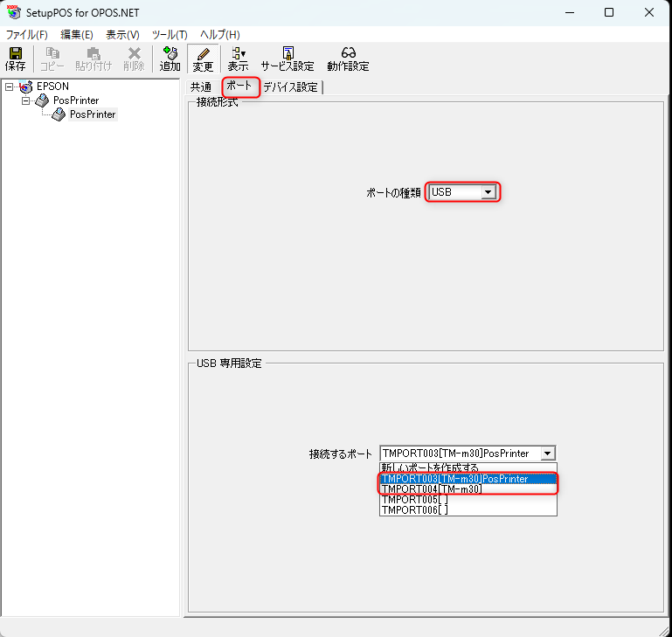Viewport: 672px width, 637px height.
Task: Minimize the SetupPOS window
Action: 570,12
